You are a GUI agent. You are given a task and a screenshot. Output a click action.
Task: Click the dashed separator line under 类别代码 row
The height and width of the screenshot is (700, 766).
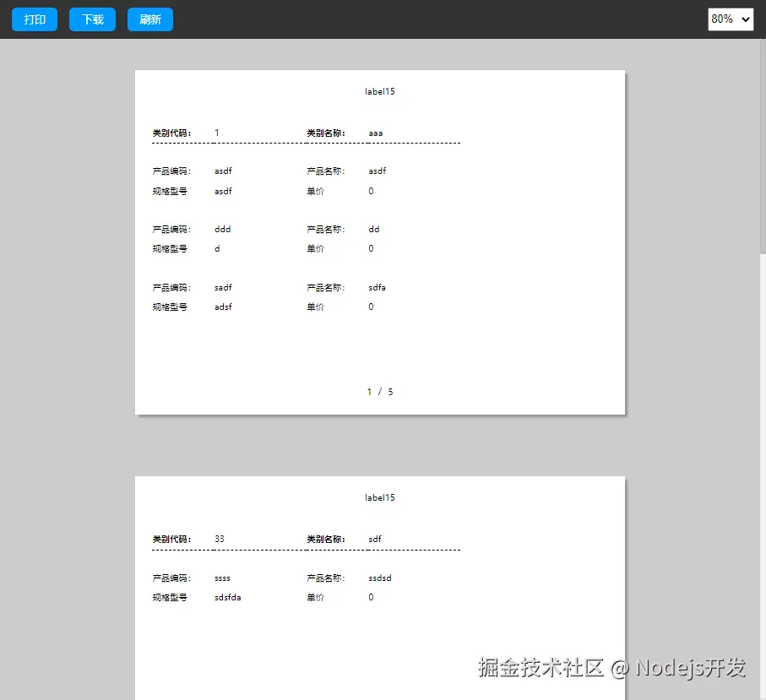coord(306,144)
